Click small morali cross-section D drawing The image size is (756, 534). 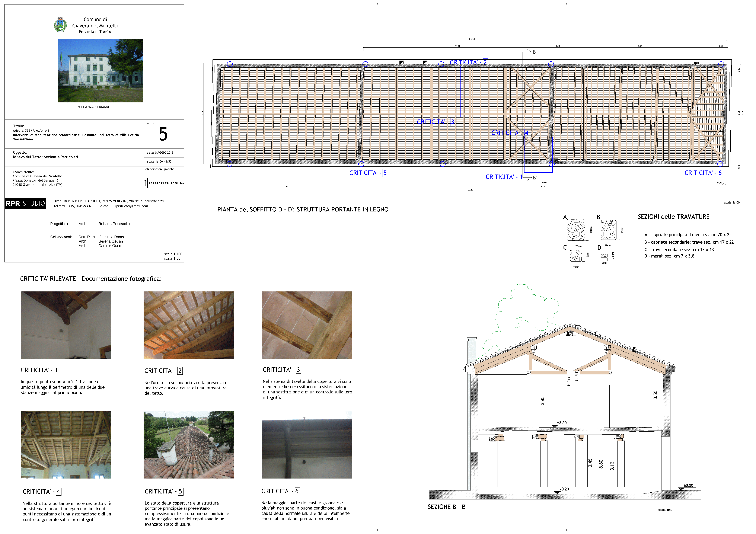pos(604,255)
